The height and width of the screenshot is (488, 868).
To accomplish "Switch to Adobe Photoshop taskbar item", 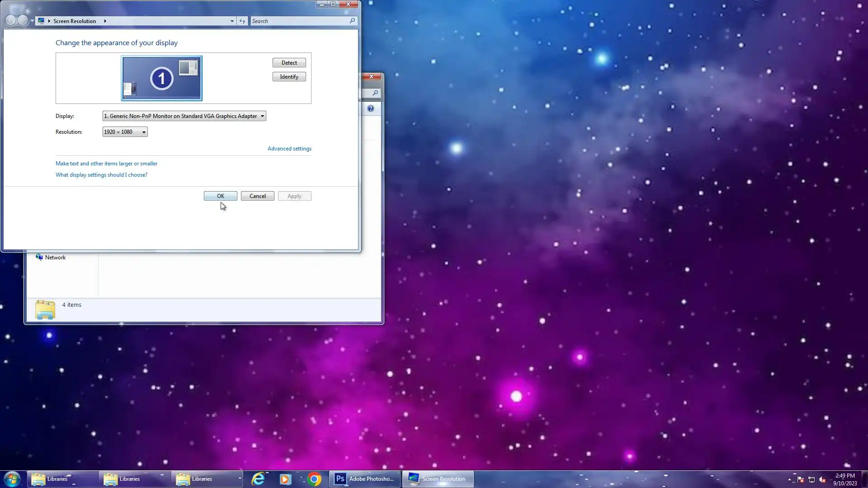I will coord(364,479).
